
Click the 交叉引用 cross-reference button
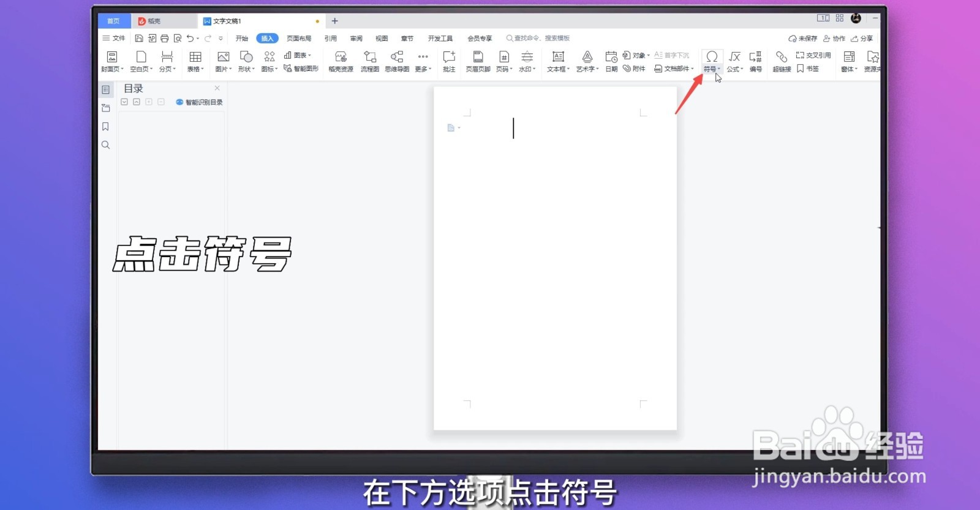813,55
